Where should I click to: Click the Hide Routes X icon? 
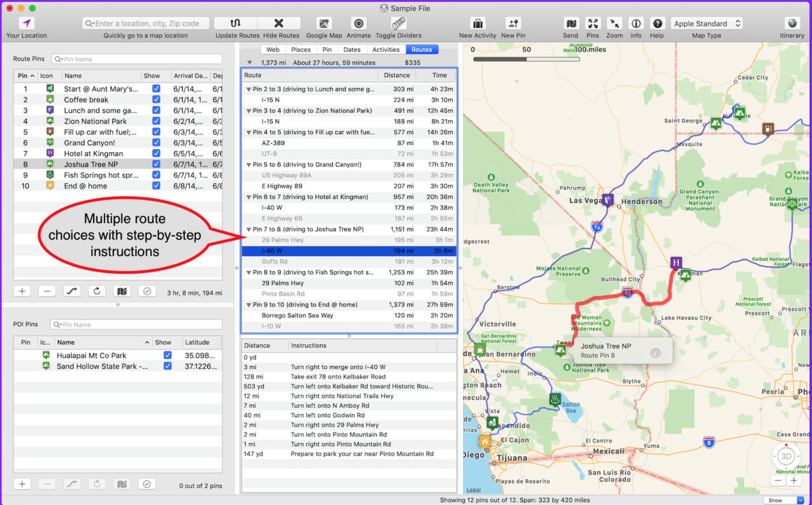coord(279,24)
